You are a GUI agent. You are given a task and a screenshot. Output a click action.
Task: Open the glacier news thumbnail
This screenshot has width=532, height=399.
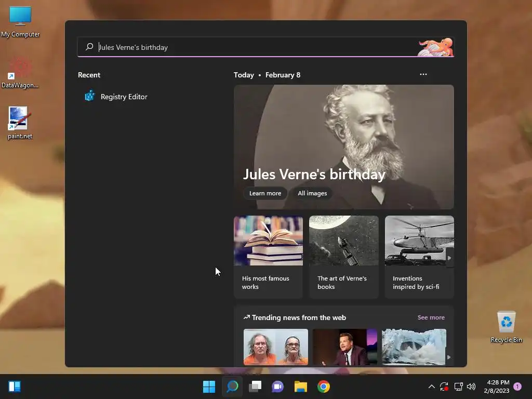(x=414, y=347)
